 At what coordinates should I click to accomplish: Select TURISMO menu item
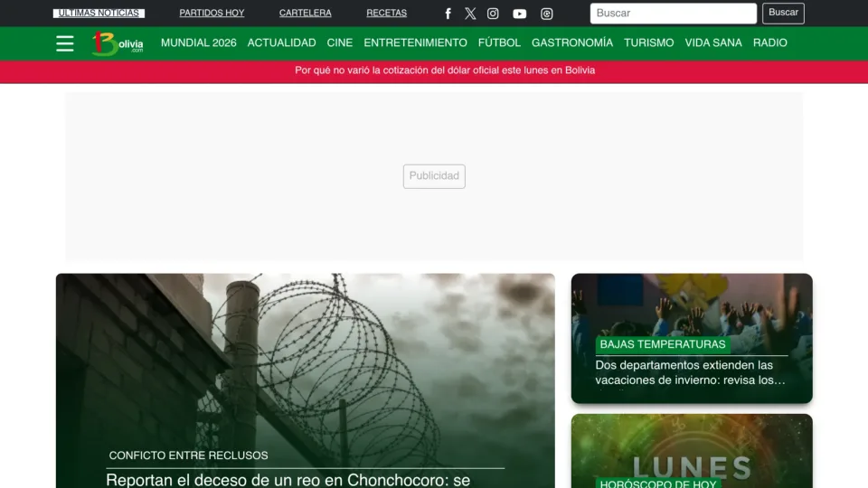click(x=649, y=42)
